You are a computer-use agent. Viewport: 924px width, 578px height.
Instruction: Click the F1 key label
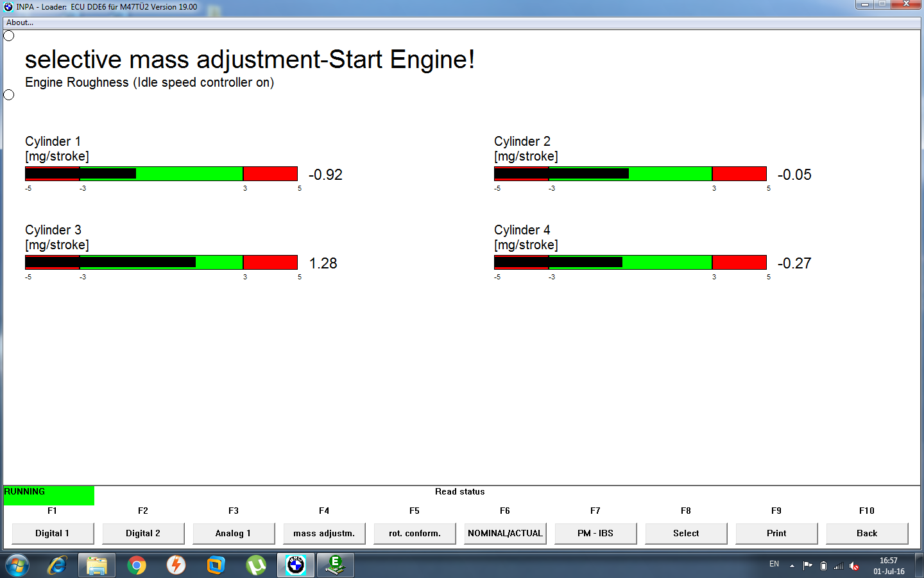(53, 511)
